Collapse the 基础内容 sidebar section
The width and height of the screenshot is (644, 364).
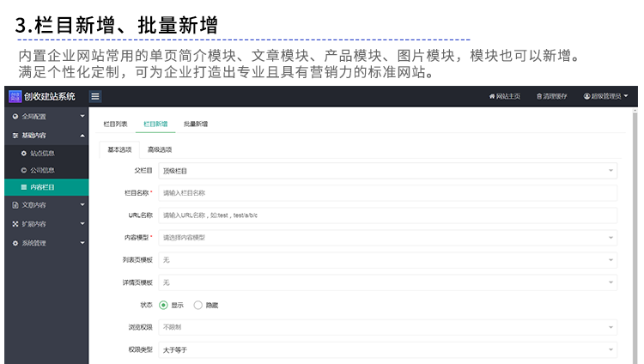tap(46, 135)
